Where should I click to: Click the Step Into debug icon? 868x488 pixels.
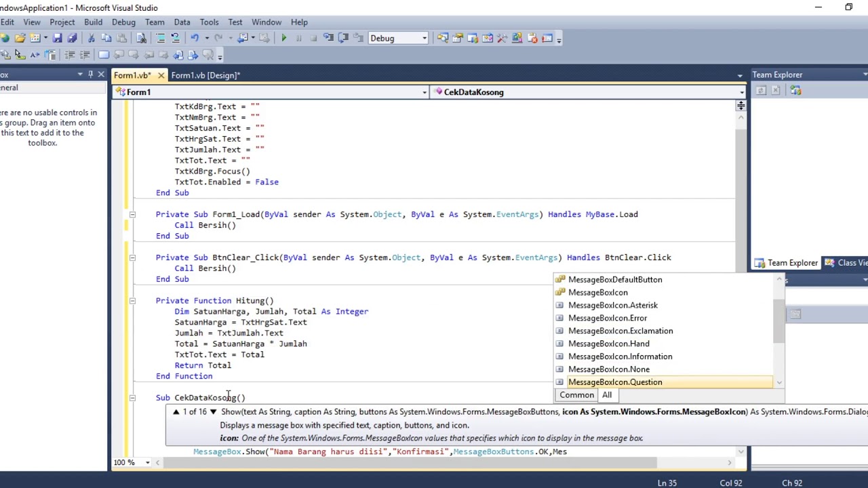click(x=328, y=39)
